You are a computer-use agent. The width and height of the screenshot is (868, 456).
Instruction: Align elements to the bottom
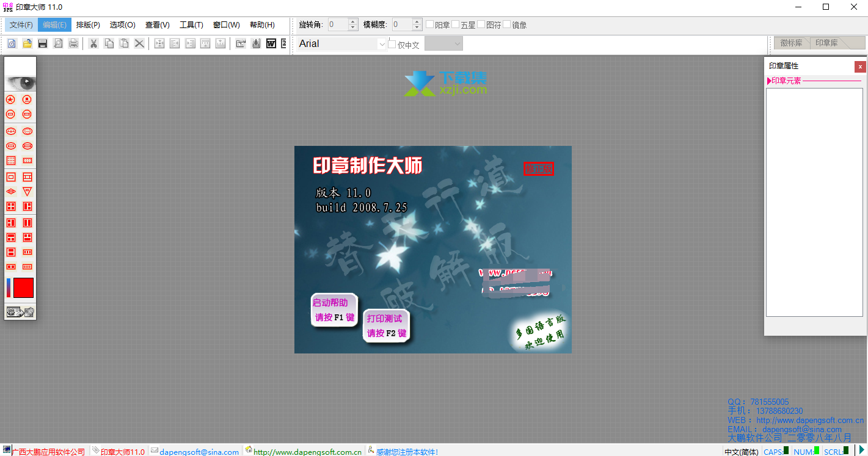click(x=221, y=43)
